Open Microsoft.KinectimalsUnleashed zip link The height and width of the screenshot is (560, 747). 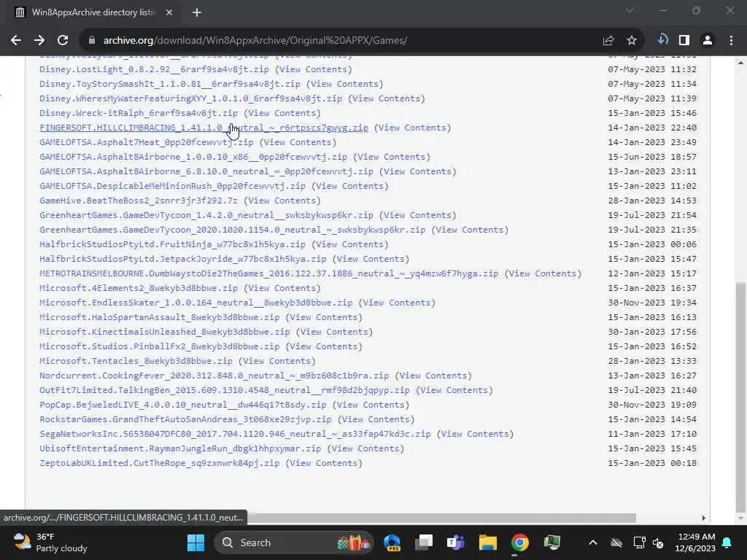[164, 332]
